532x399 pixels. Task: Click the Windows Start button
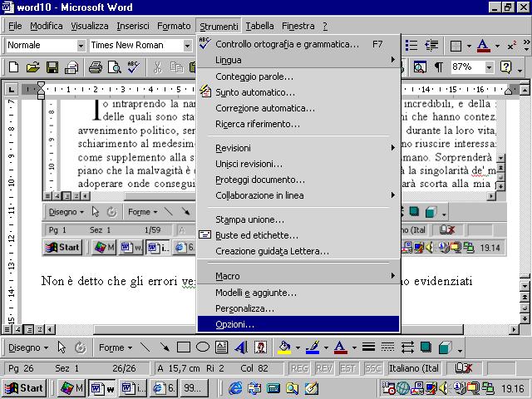(24, 388)
